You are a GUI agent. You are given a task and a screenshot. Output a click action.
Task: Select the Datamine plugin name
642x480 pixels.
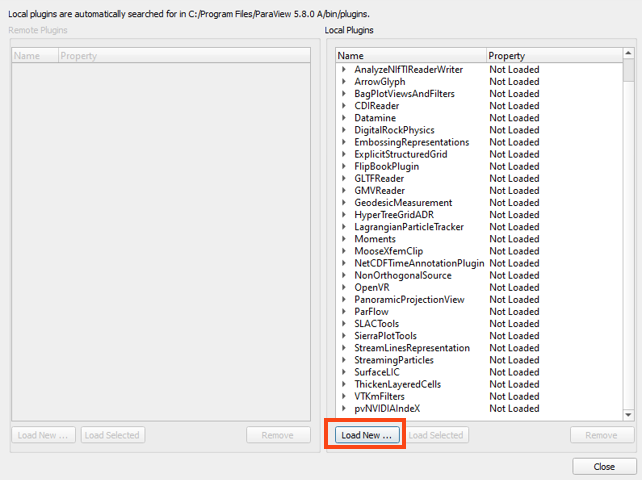point(375,118)
